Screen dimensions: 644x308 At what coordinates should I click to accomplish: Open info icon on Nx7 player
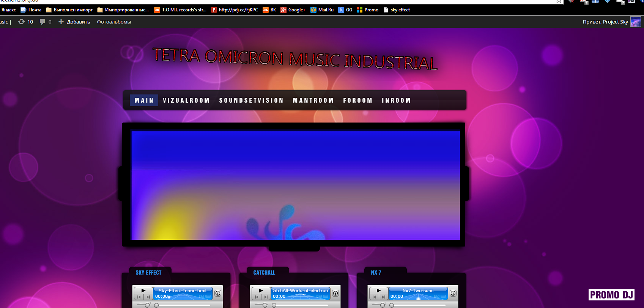tap(453, 293)
